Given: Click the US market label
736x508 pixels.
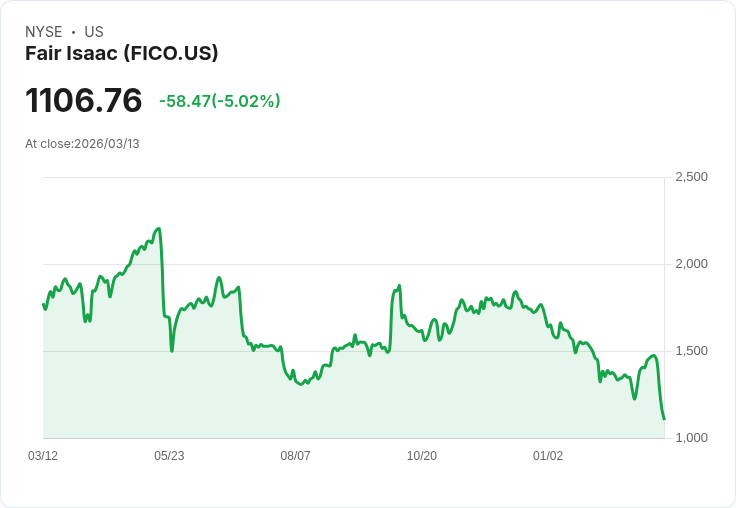Looking at the screenshot, I should click(x=94, y=32).
